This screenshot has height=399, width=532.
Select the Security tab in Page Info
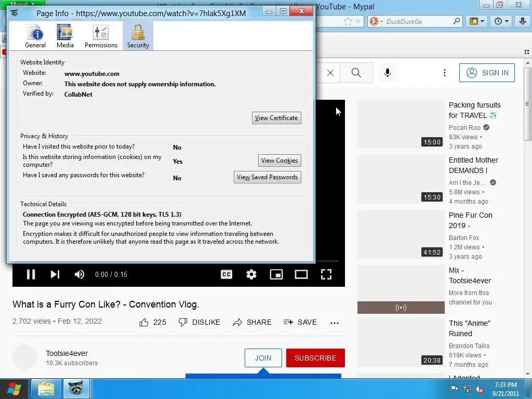tap(138, 36)
